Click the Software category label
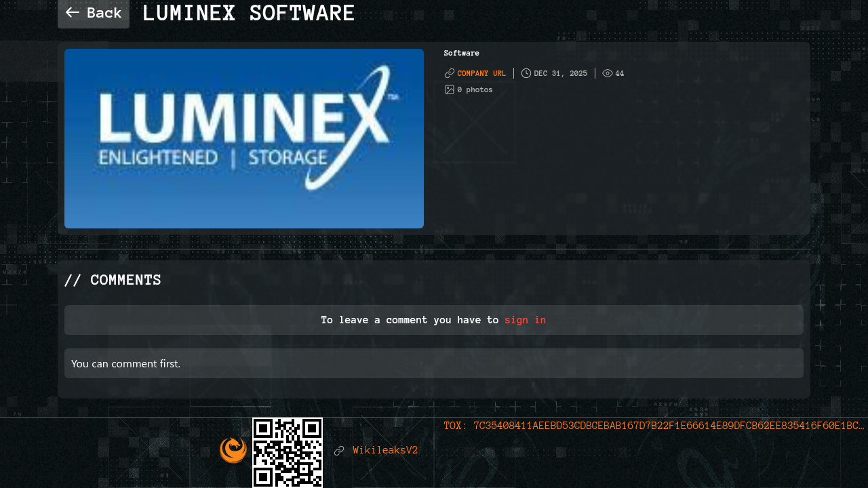This screenshot has width=868, height=488. click(461, 53)
